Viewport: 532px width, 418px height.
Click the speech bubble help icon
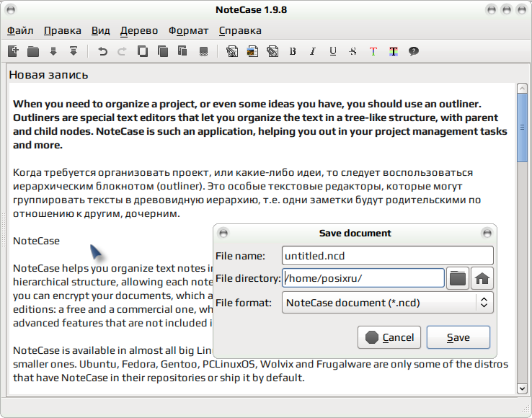(x=414, y=51)
